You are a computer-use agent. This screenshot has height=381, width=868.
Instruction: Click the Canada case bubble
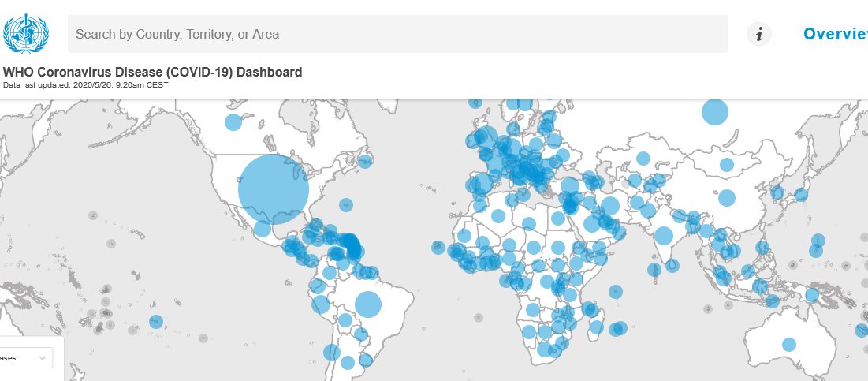point(233,121)
